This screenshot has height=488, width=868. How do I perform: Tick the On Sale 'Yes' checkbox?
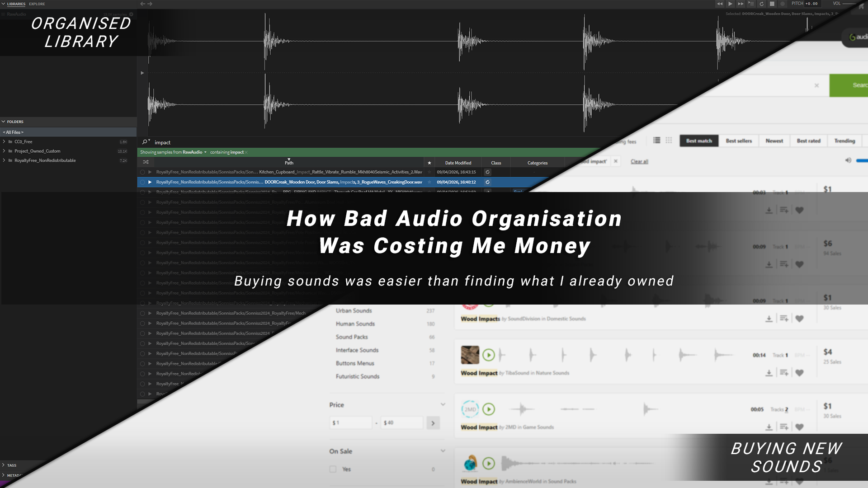pos(333,469)
